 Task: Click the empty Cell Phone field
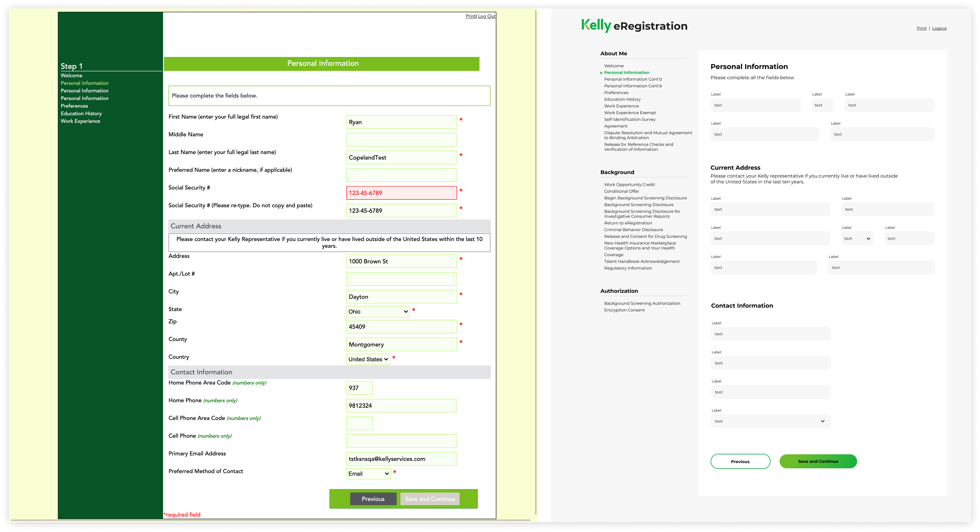point(401,441)
